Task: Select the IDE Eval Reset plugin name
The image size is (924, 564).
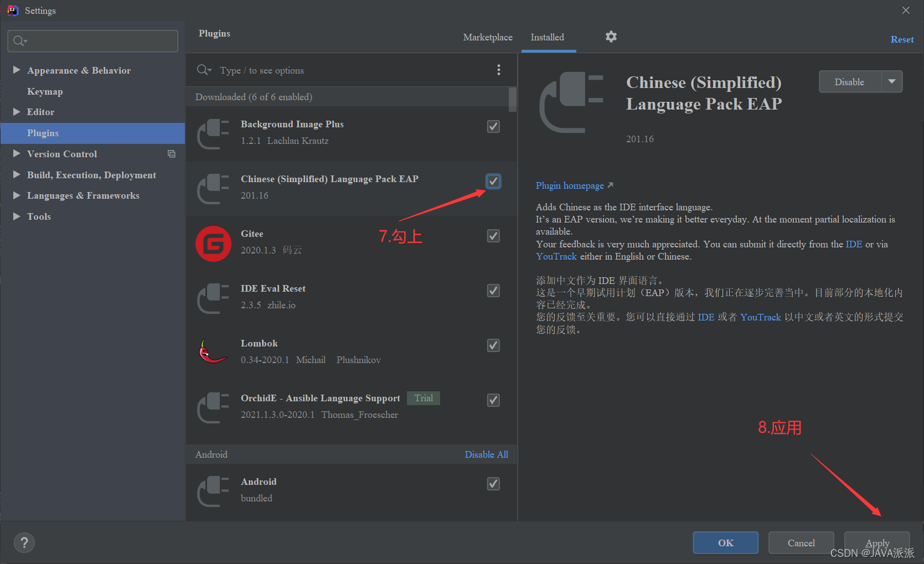Action: click(x=273, y=288)
